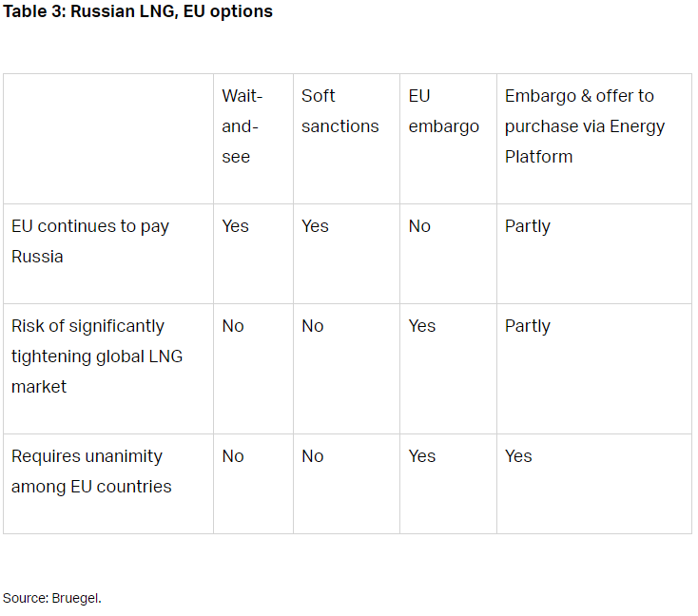698x616 pixels.
Task: Click the empty top-left table header cell
Action: (x=108, y=139)
